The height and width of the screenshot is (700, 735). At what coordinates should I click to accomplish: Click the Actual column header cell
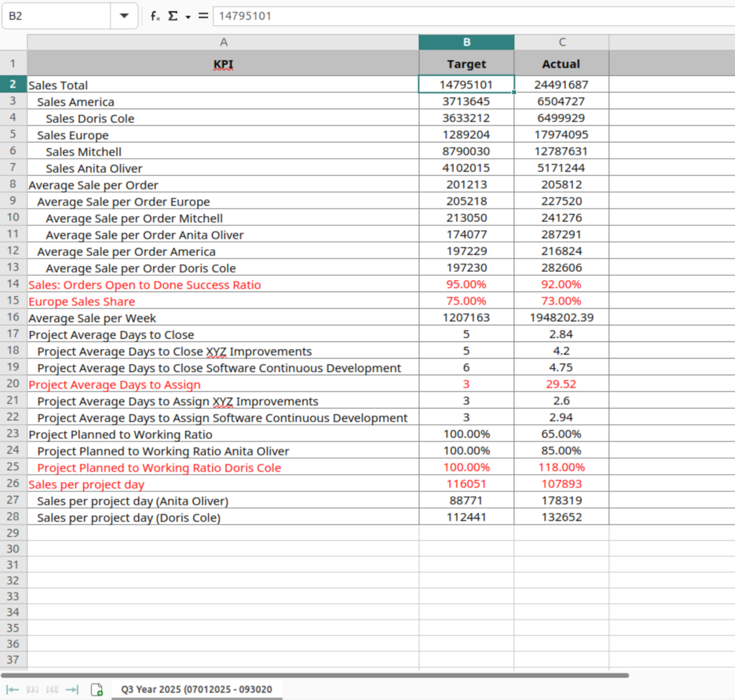pos(561,64)
